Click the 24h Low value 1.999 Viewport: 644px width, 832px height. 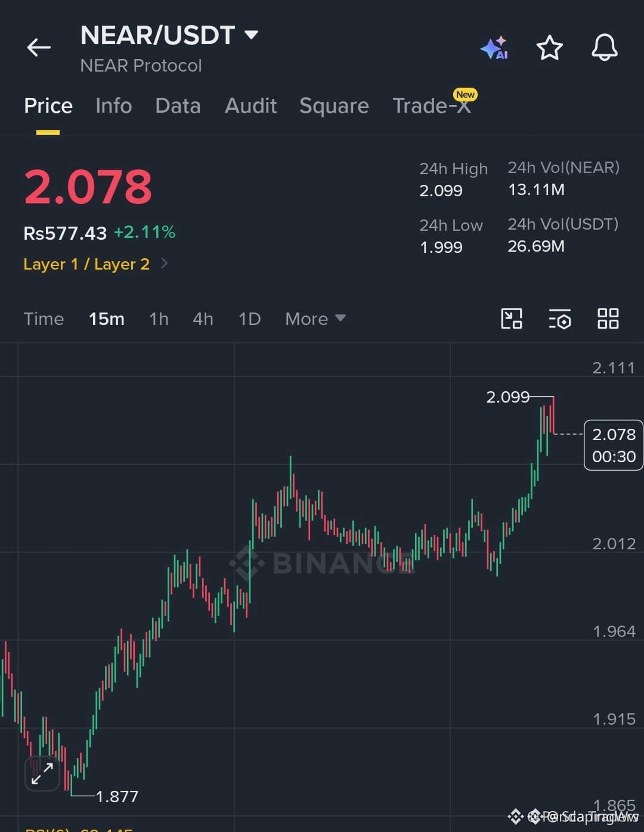pyautogui.click(x=441, y=247)
